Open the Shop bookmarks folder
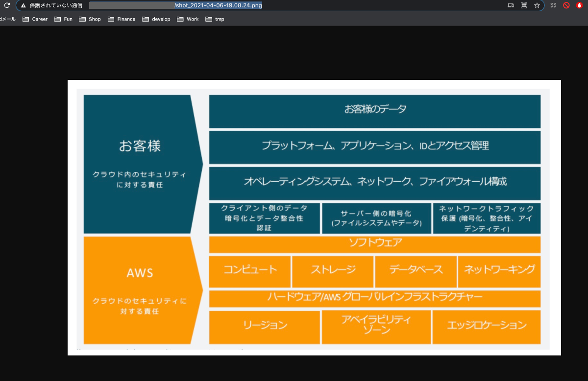Viewport: 588px width, 381px height. [x=90, y=19]
